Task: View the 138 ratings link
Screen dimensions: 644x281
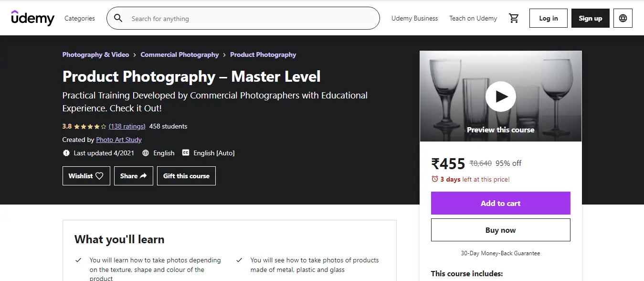Action: coord(127,126)
